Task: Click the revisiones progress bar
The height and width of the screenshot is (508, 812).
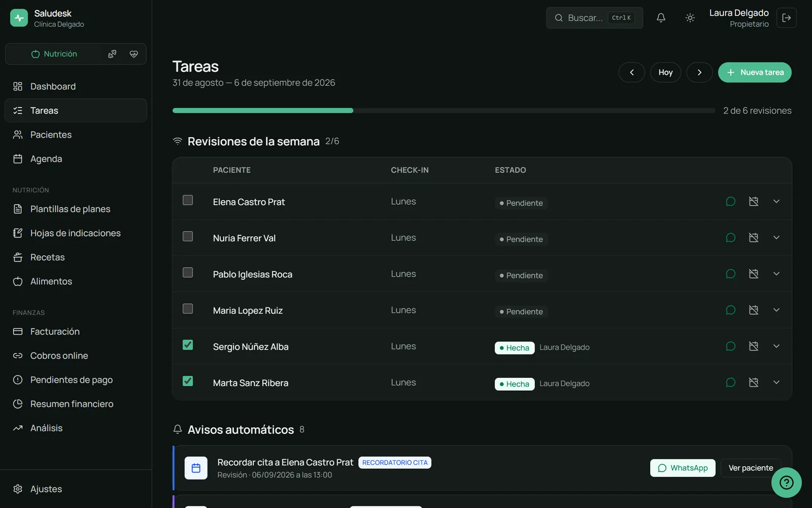Action: click(444, 110)
